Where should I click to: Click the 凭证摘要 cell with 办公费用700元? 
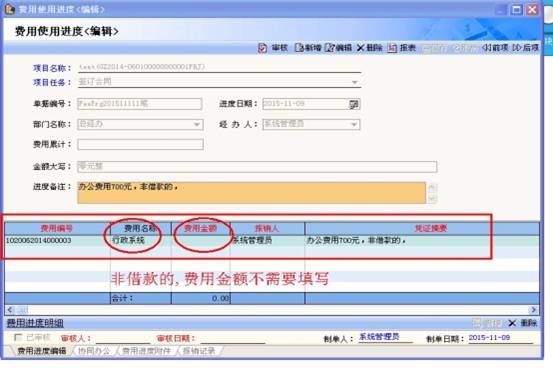[x=422, y=241]
